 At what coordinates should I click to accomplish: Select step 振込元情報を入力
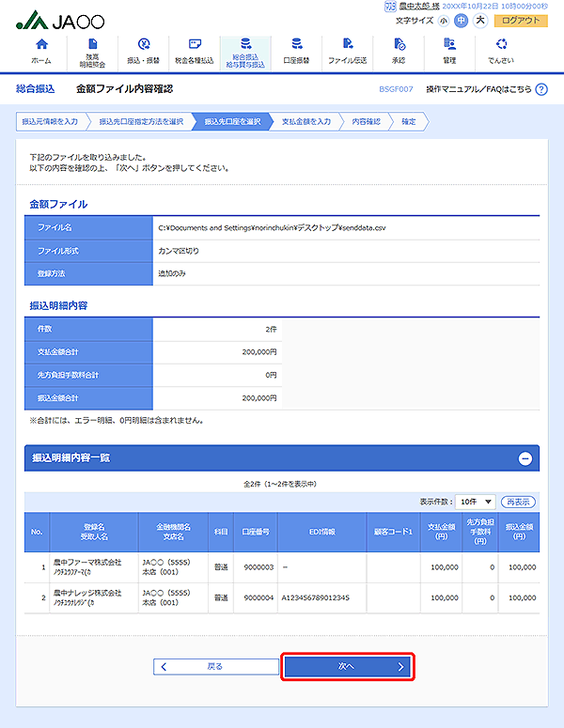tap(50, 121)
